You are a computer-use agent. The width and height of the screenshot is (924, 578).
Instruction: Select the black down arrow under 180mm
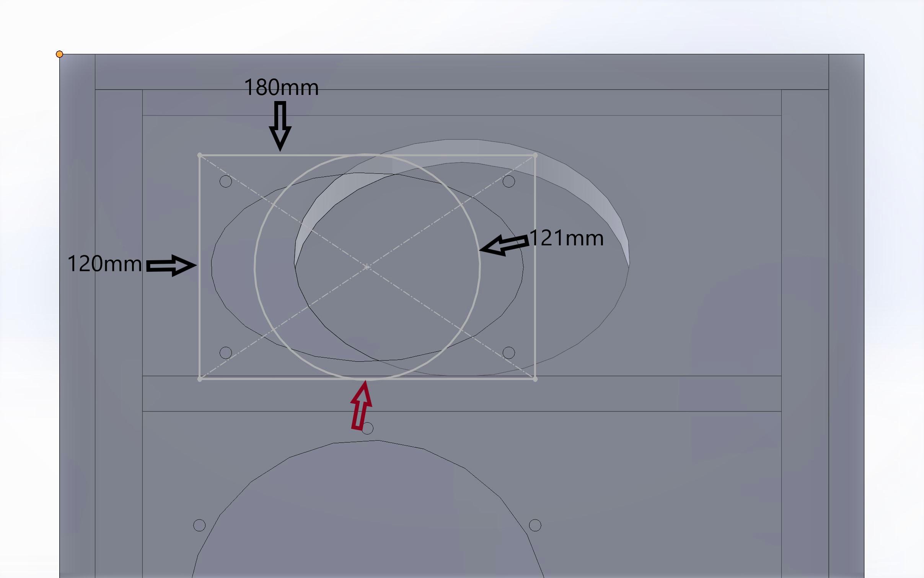point(280,126)
